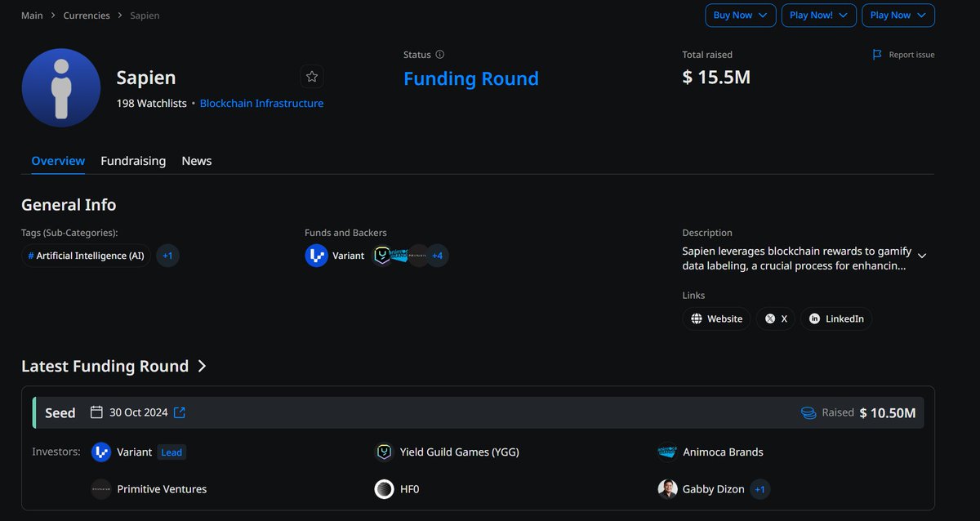Expand the truncated Sapien description
The image size is (980, 521).
[922, 256]
